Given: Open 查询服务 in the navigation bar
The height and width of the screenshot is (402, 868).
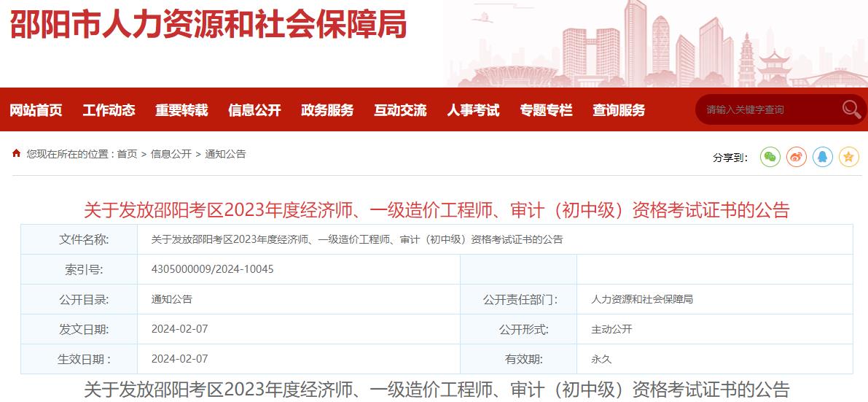Looking at the screenshot, I should click(619, 110).
